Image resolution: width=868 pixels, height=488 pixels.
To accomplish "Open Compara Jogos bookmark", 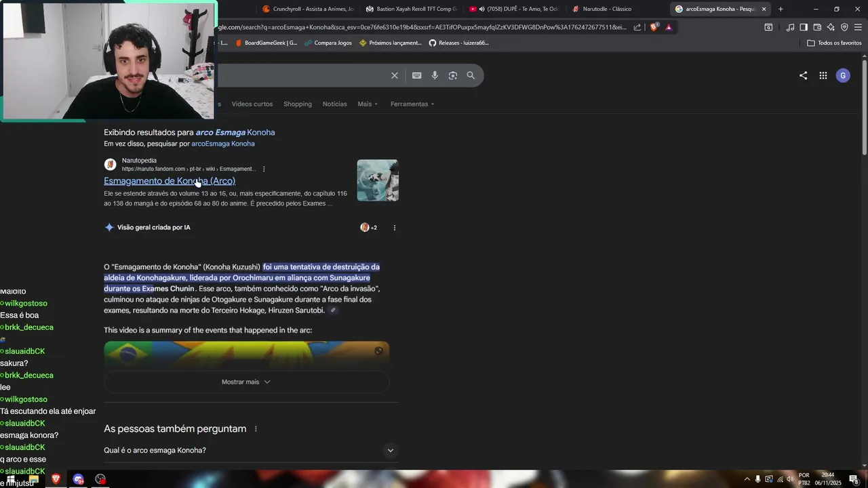I will pyautogui.click(x=328, y=43).
